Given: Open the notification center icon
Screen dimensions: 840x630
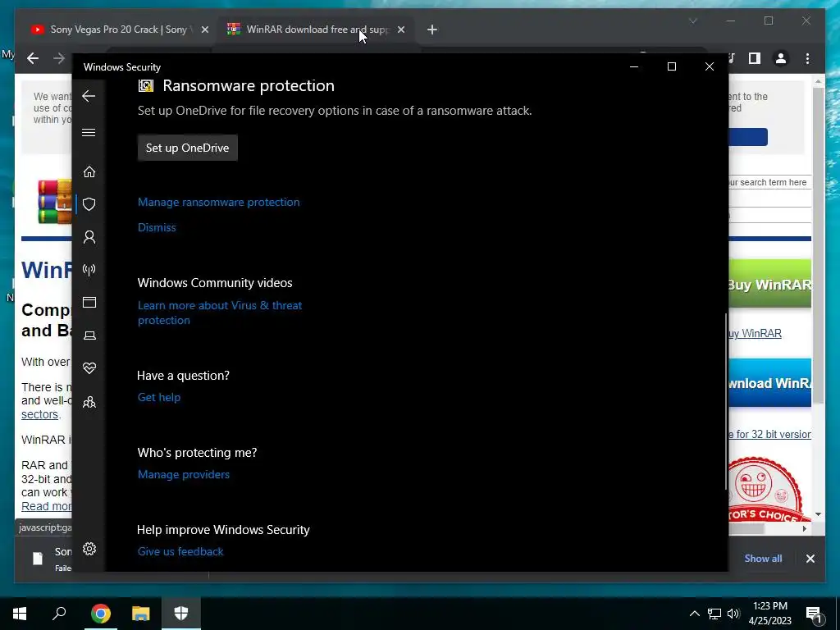Looking at the screenshot, I should [x=815, y=615].
